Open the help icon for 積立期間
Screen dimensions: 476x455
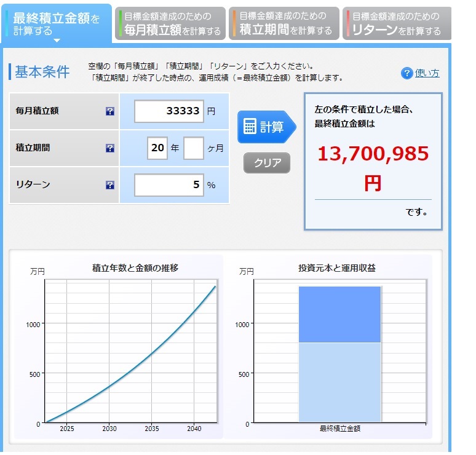click(x=110, y=148)
